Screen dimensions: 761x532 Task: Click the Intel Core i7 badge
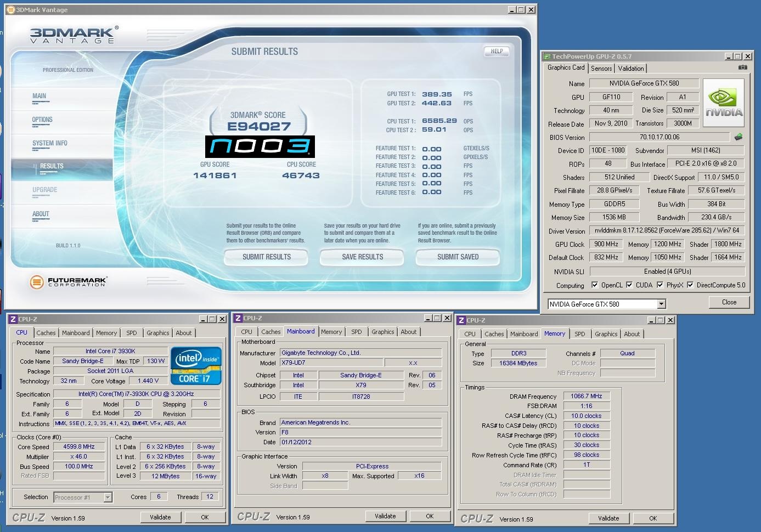coord(196,365)
